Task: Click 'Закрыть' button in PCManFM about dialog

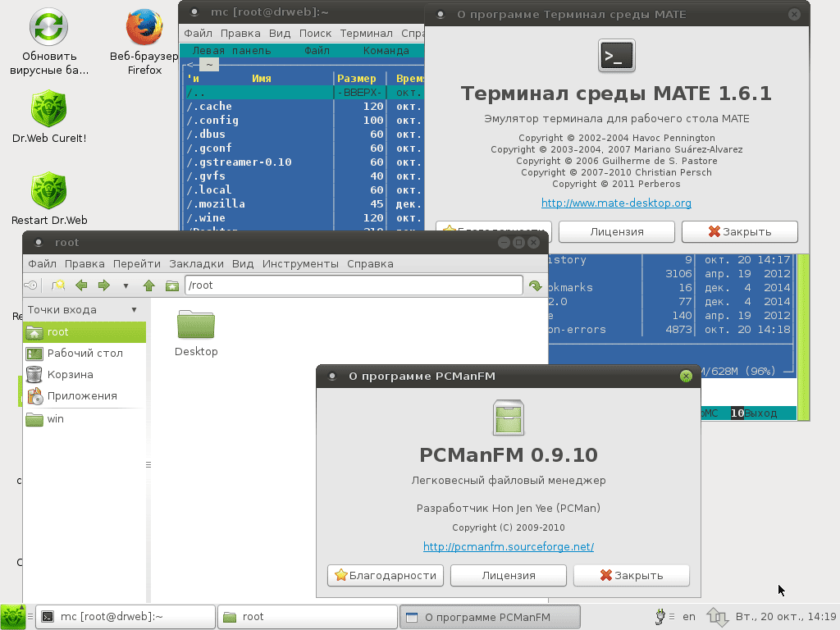Action: [x=632, y=575]
